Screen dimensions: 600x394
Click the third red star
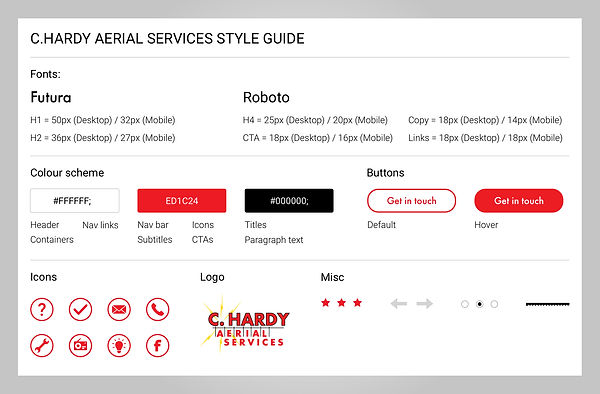tap(357, 303)
